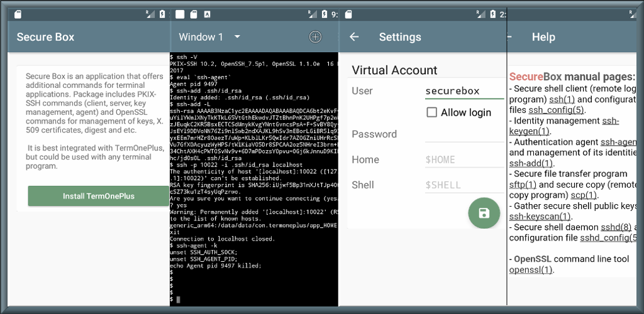644x314 pixels.
Task: Click the Window 1 title label
Action: pyautogui.click(x=201, y=37)
